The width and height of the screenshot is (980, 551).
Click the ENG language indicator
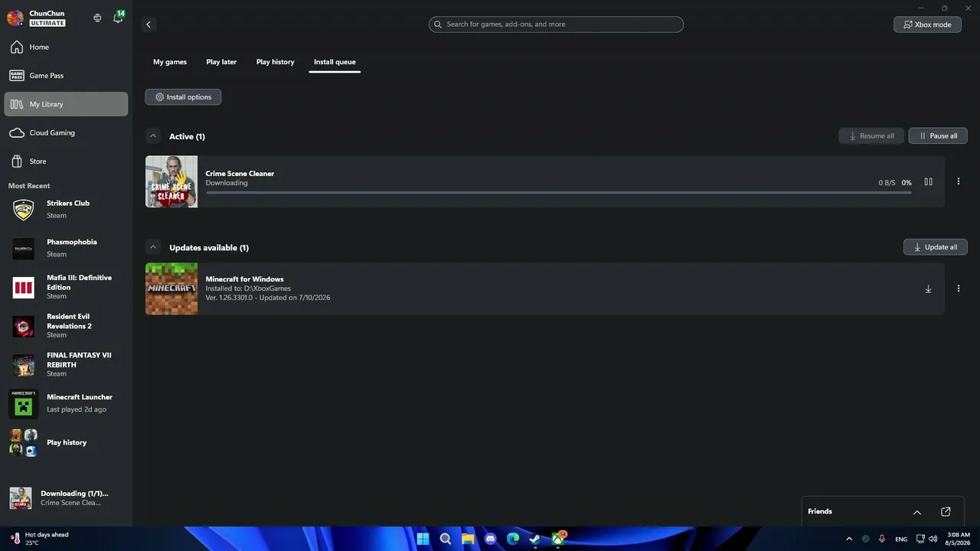901,539
